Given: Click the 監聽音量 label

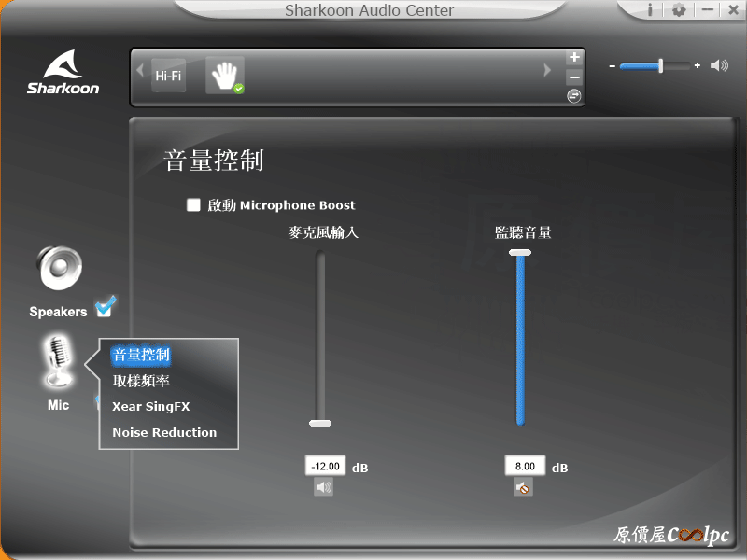Looking at the screenshot, I should click(x=523, y=232).
